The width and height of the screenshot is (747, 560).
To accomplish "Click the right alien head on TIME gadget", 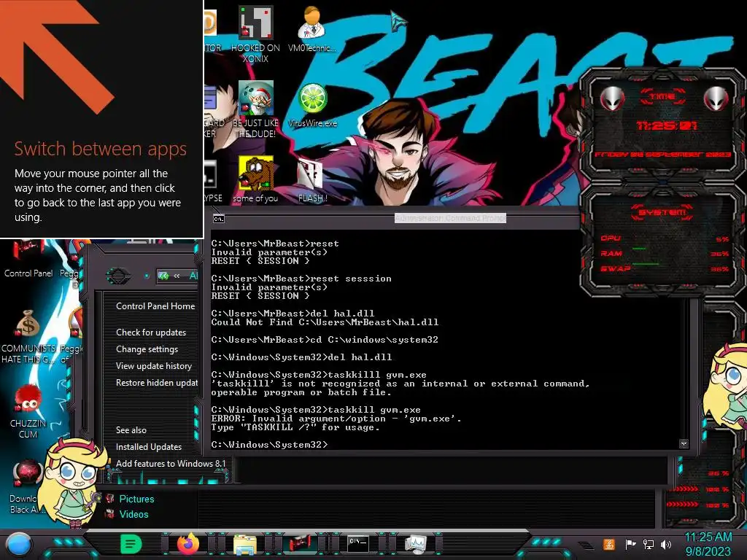I will coord(716,98).
